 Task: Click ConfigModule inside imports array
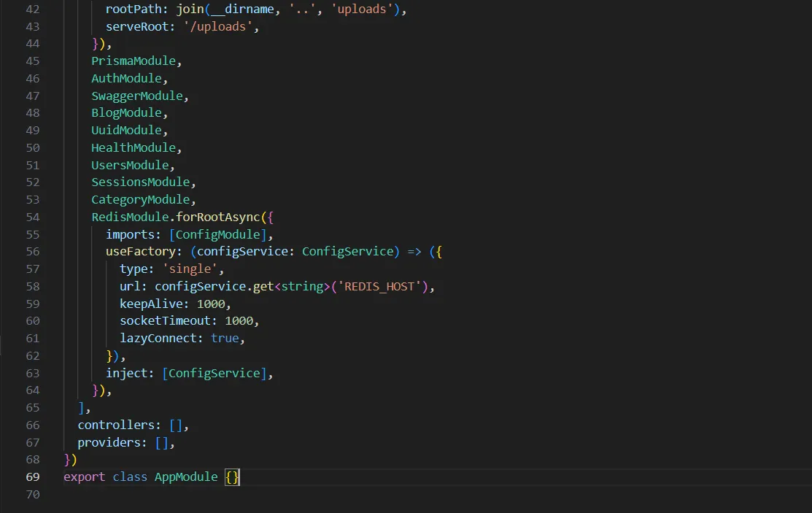pos(217,235)
